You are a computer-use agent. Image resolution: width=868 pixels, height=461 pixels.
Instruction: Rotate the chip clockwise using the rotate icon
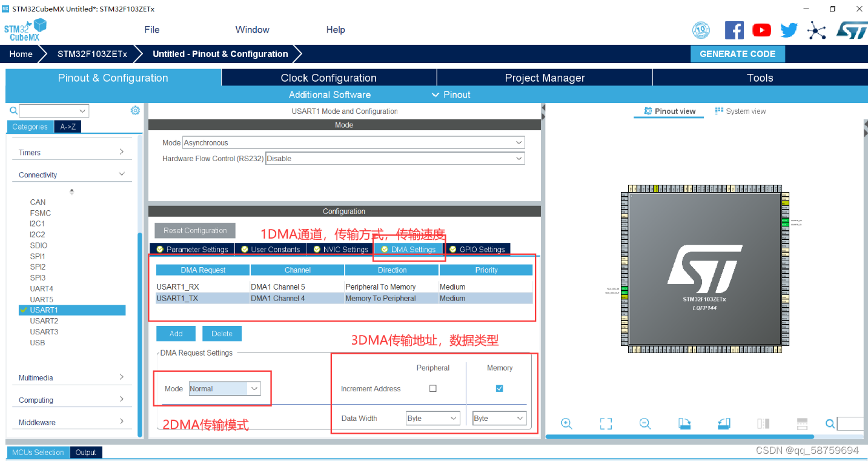tap(684, 423)
